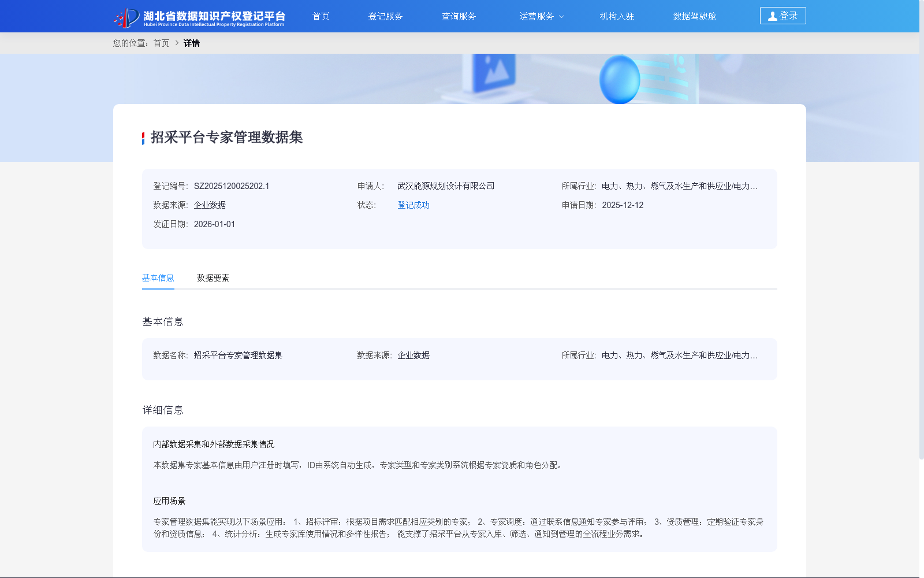
Task: Select registration number SZ2025120025202.1
Action: coord(232,186)
